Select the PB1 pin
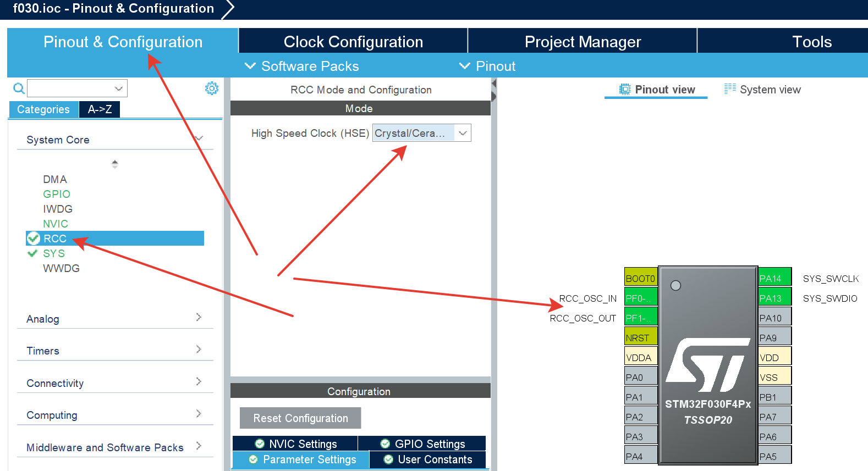868x471 pixels. [x=774, y=397]
